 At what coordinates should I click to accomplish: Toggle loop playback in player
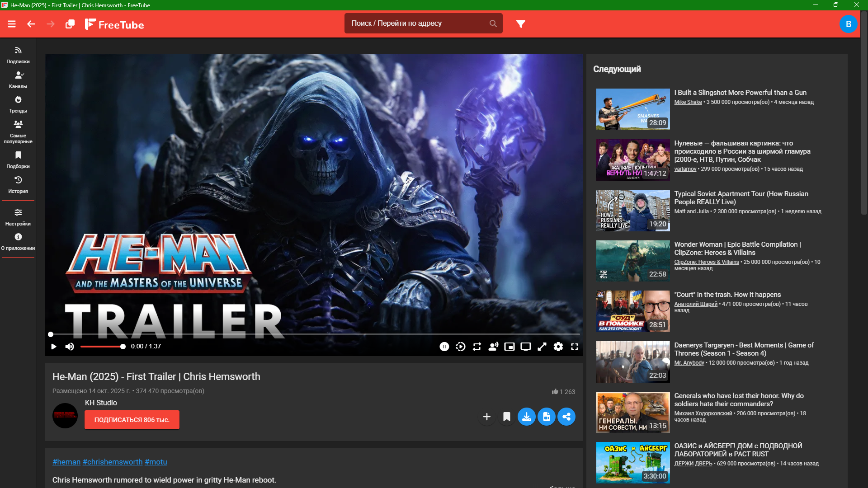point(477,347)
